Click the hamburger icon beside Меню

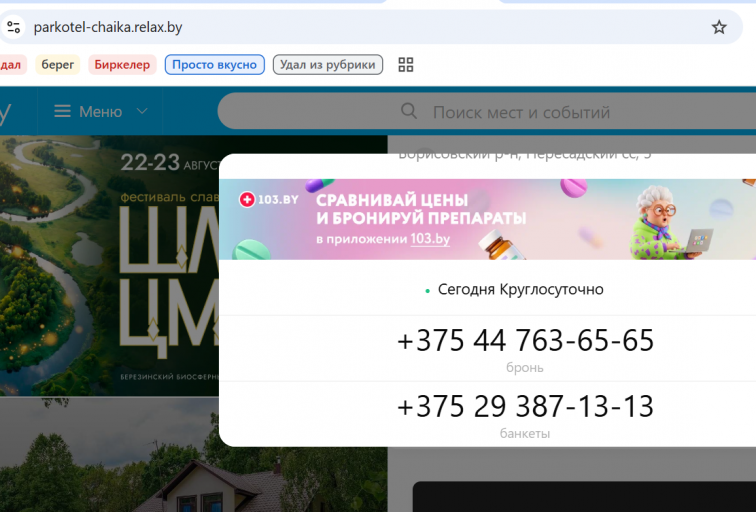[62, 111]
